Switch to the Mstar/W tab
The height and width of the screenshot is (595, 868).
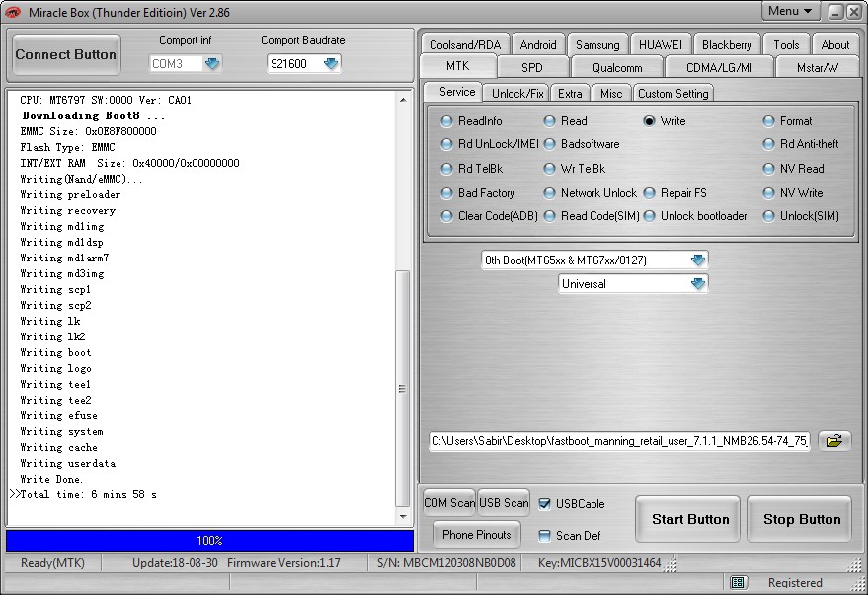pos(818,67)
